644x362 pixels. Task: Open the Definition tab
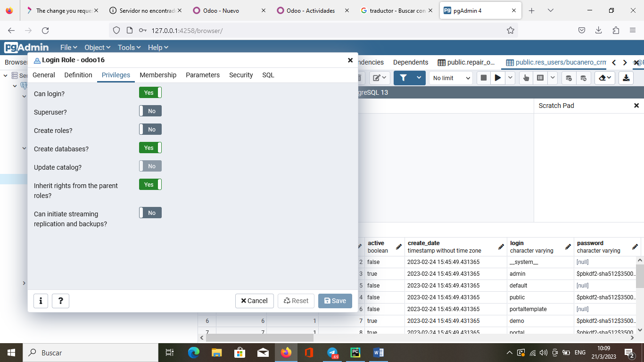tap(78, 75)
